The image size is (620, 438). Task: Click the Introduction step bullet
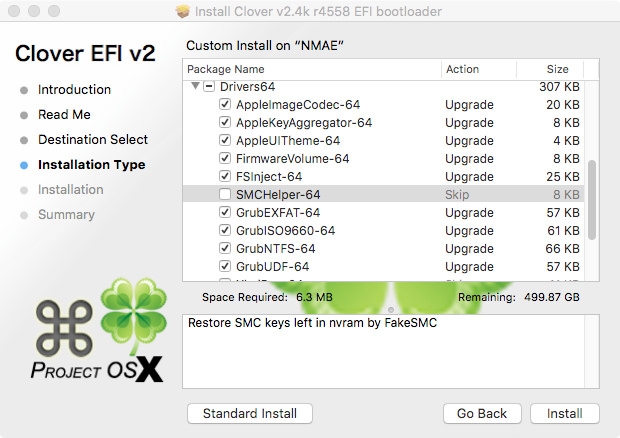click(x=24, y=90)
